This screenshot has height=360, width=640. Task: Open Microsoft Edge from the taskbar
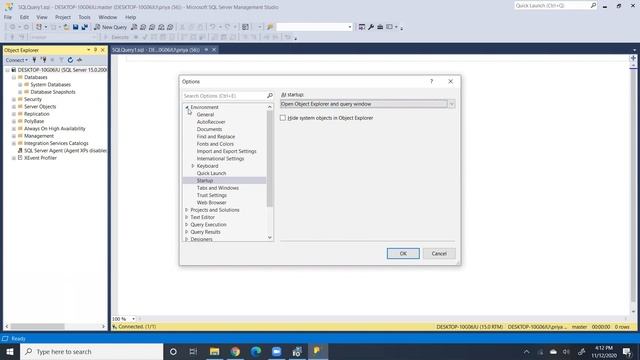coord(256,351)
